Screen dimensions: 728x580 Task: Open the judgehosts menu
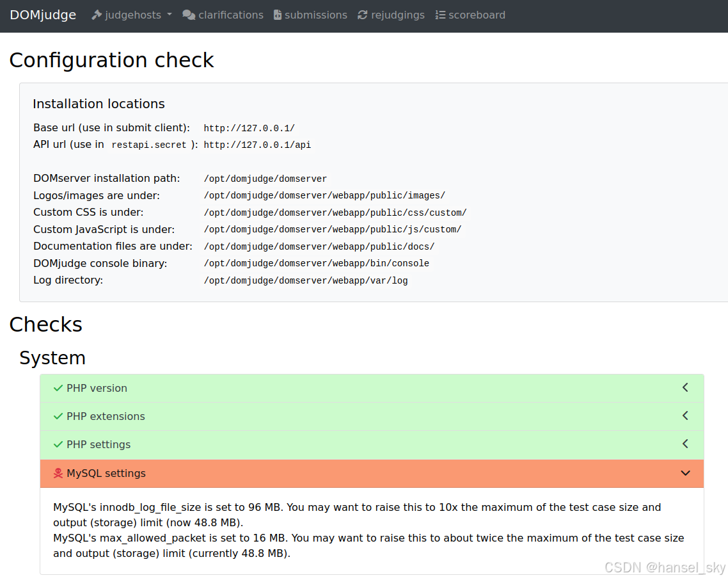(132, 15)
